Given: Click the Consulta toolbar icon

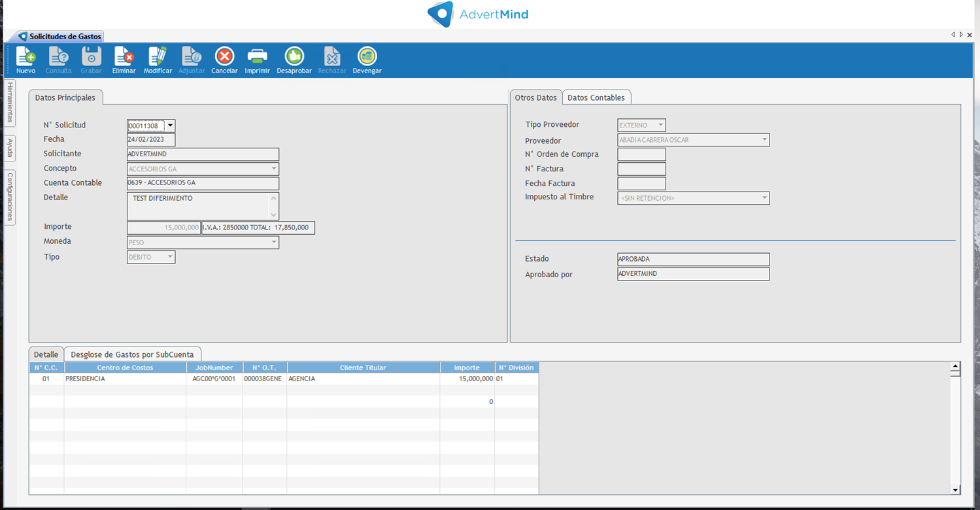Looking at the screenshot, I should [x=58, y=60].
